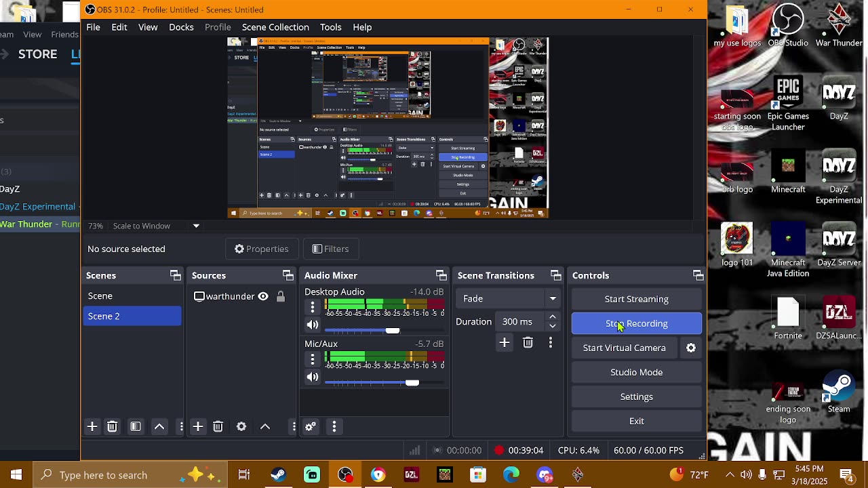Undock the Controls panel
The height and width of the screenshot is (488, 868).
[x=698, y=275]
